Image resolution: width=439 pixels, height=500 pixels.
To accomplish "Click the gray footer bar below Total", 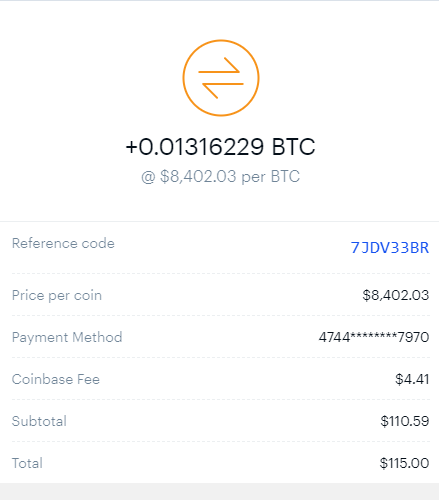I will click(x=219, y=491).
